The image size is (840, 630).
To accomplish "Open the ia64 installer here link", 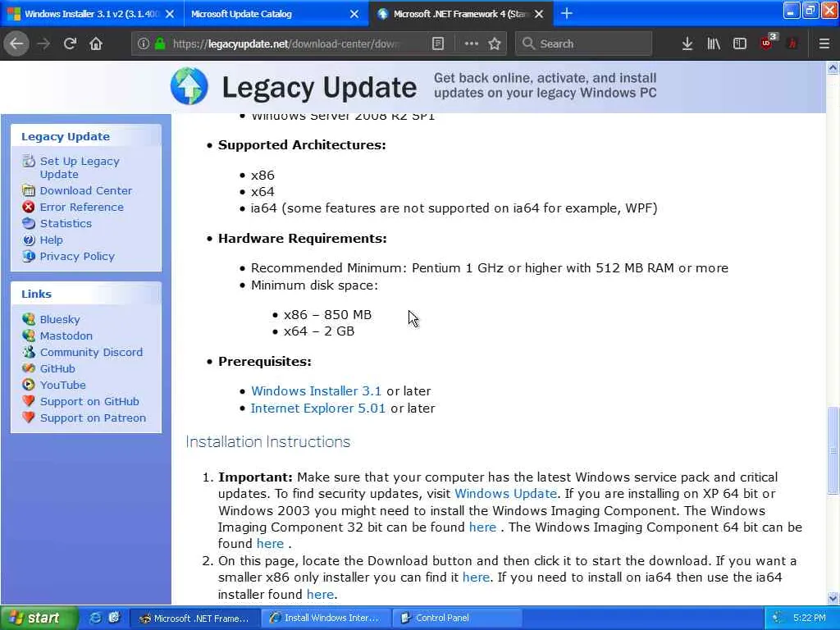I will tap(320, 595).
